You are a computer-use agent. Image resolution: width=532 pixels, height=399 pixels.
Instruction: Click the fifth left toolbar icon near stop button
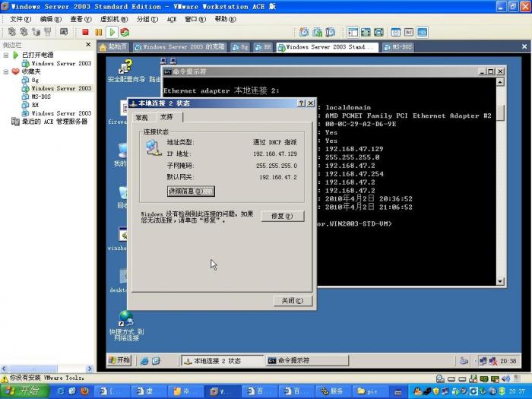tap(63, 32)
